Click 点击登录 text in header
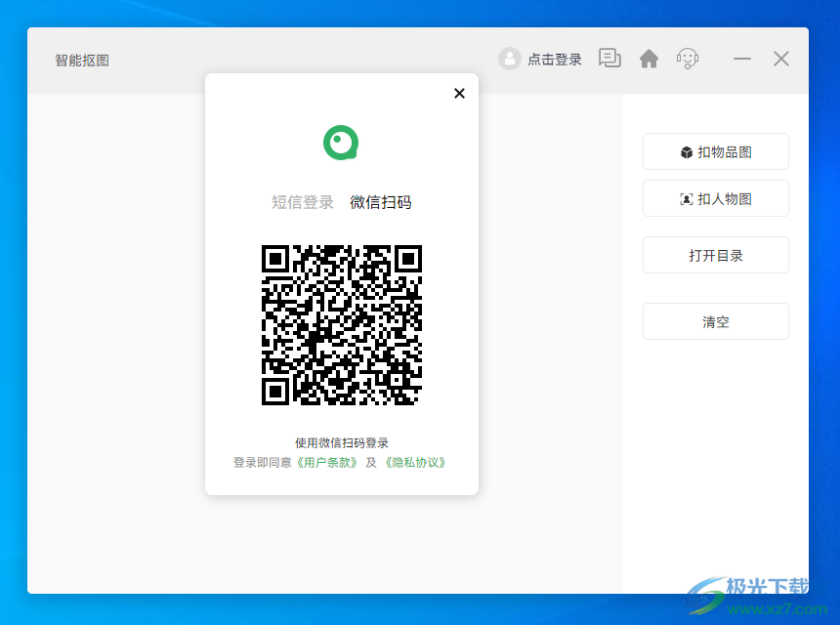The width and height of the screenshot is (840, 625). (x=555, y=60)
